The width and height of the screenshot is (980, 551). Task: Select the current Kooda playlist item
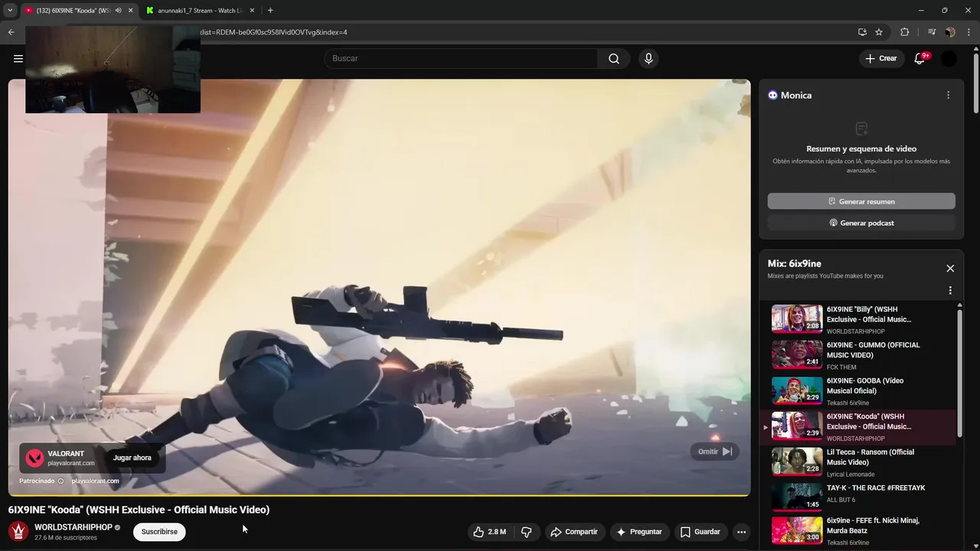[858, 426]
